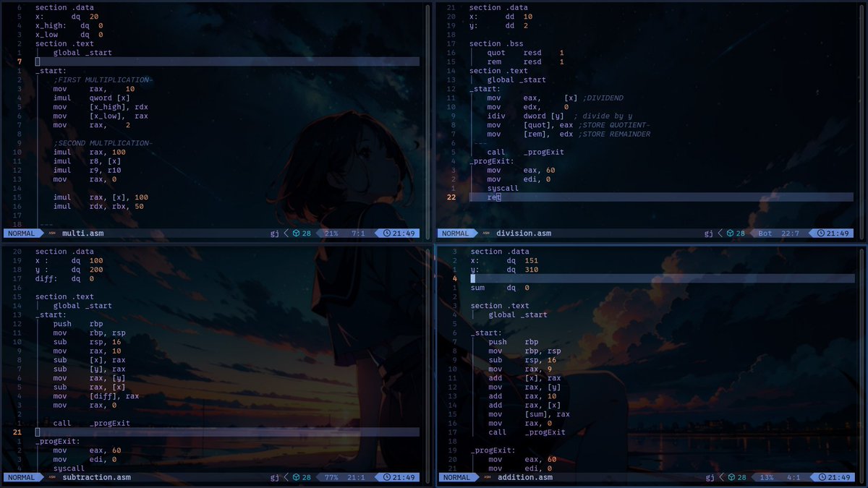Click the 'quot resd 1' declaration
Screen dimensions: 868x488
pos(526,53)
